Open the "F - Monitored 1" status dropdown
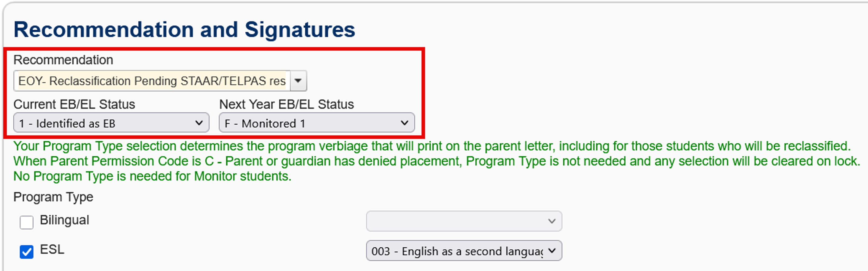Image resolution: width=868 pixels, height=271 pixels. point(317,123)
